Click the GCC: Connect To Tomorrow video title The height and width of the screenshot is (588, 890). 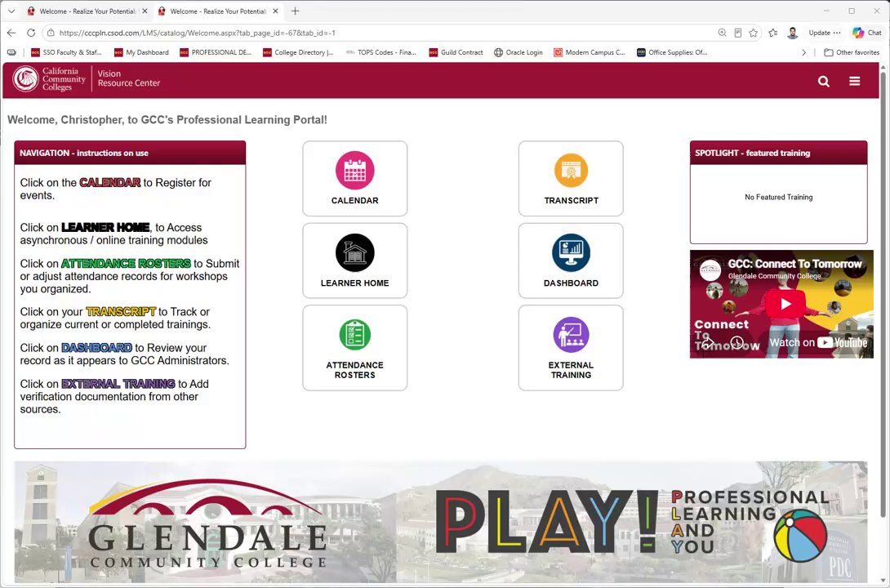(x=794, y=264)
